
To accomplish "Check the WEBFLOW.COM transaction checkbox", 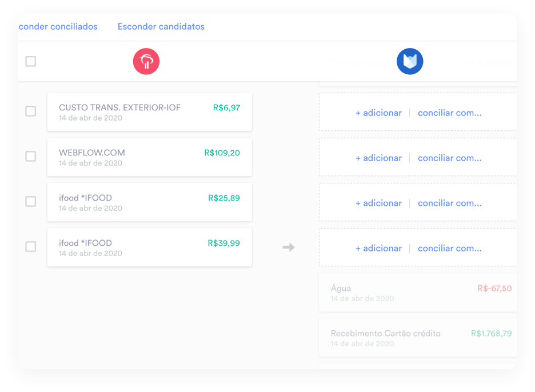I will coord(30,157).
